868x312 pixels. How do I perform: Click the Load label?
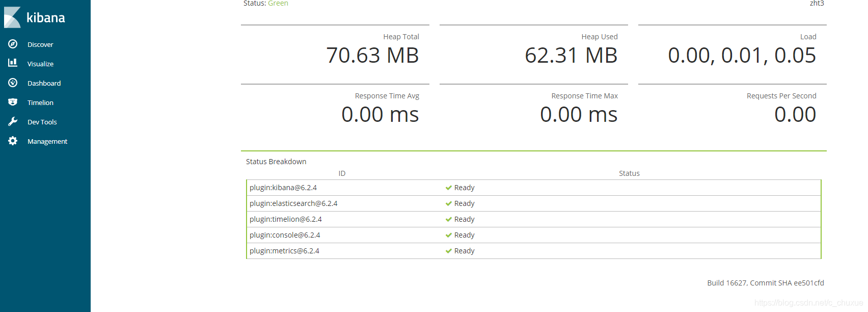coord(808,37)
